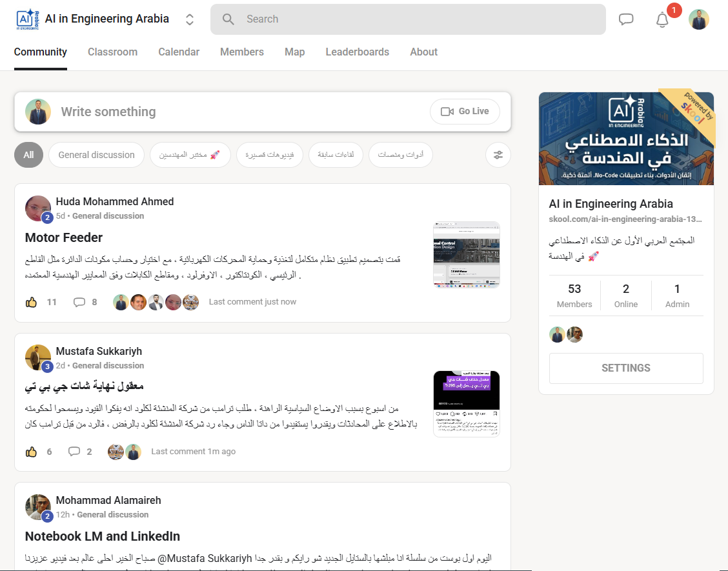728x571 pixels.
Task: Expand the community switcher dropdown
Action: pos(189,19)
